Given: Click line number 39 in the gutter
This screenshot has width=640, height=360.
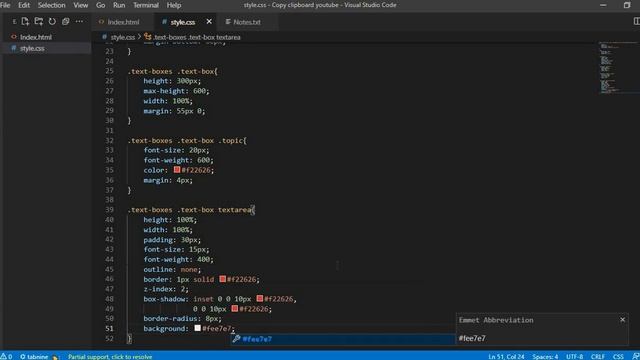Looking at the screenshot, I should [x=109, y=209].
